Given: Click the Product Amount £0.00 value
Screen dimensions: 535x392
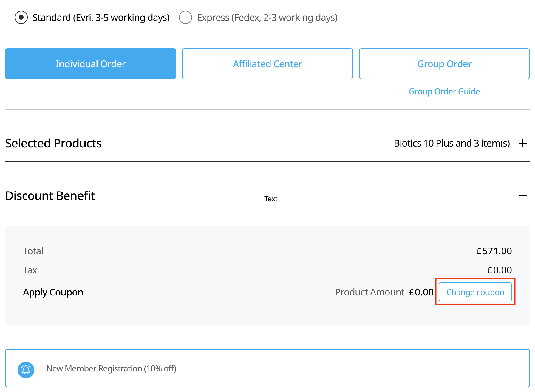Looking at the screenshot, I should pyautogui.click(x=421, y=292).
